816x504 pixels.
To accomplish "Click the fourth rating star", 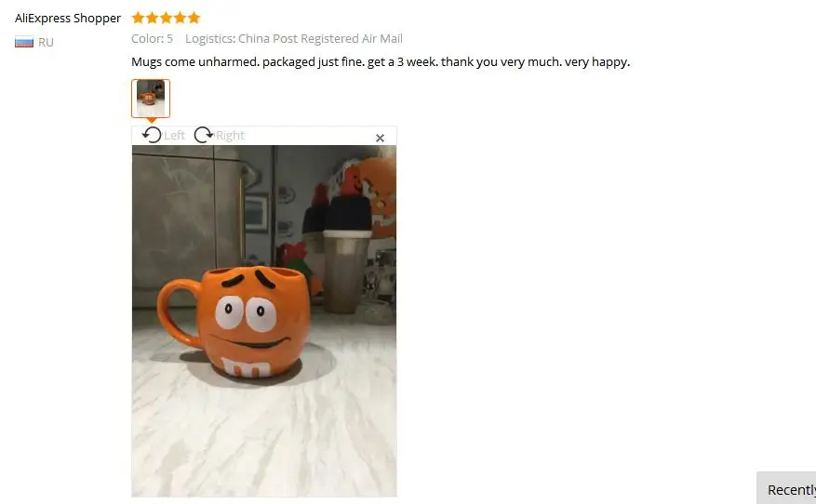I will [181, 19].
